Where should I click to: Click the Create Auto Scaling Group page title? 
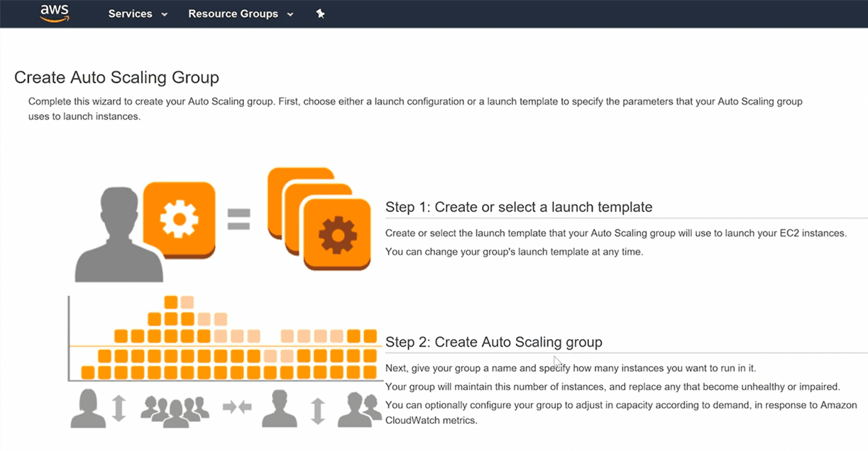pyautogui.click(x=116, y=77)
